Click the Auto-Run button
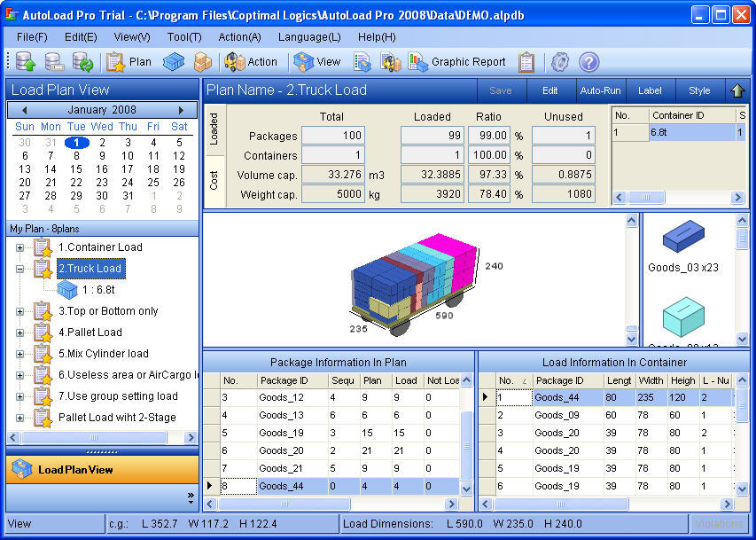The image size is (756, 540). (600, 90)
